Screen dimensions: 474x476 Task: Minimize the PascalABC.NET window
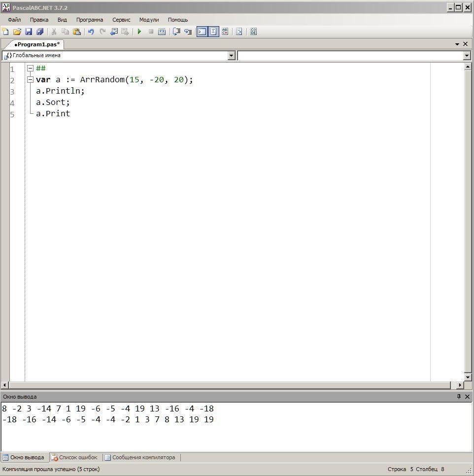coord(450,7)
